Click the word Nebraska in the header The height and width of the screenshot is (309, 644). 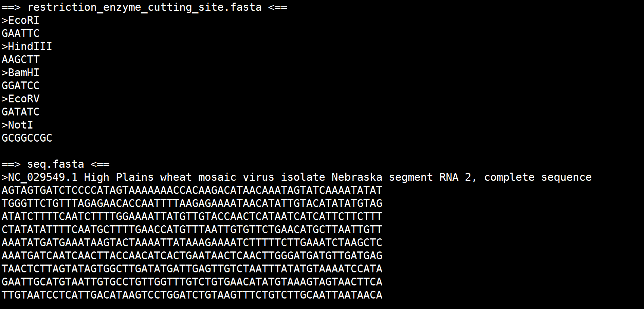tap(357, 177)
